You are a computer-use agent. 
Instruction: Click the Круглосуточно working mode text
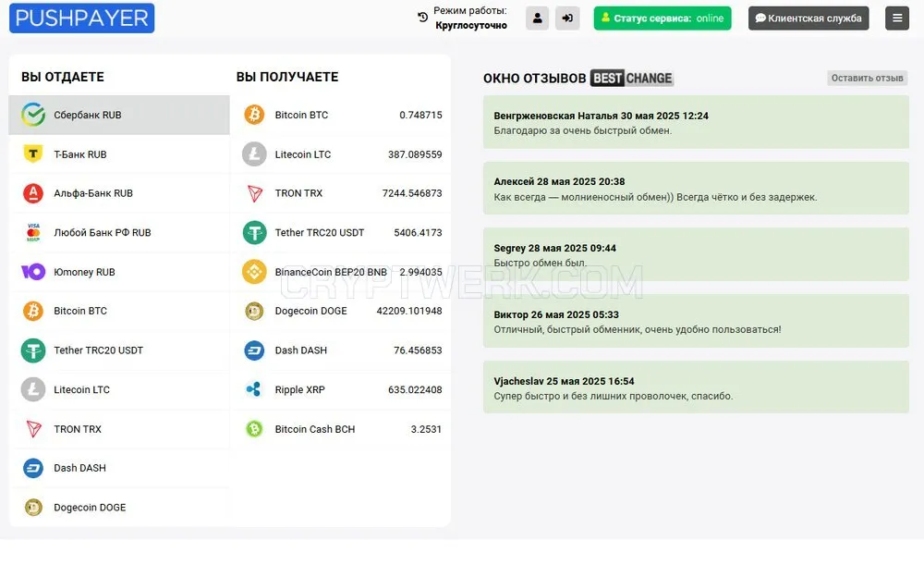point(471,25)
